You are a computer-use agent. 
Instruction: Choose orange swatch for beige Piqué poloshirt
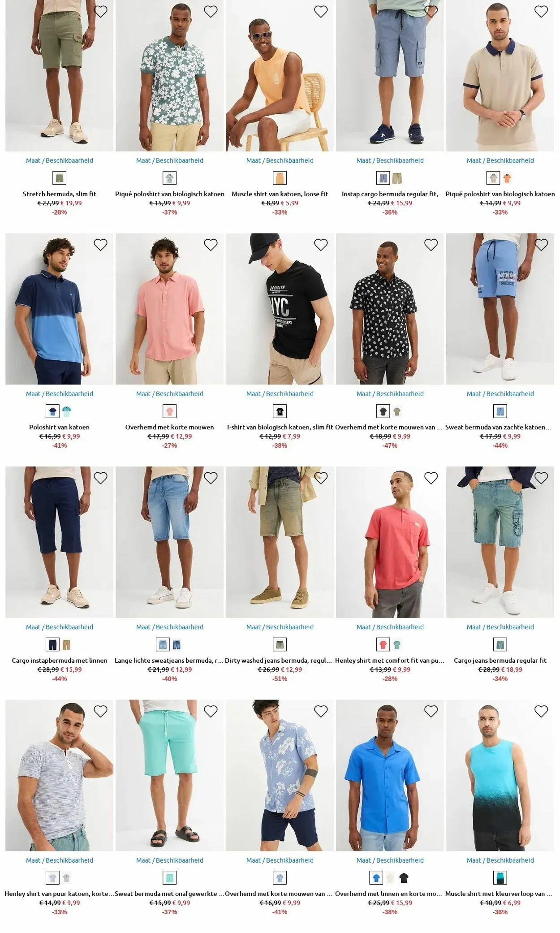507,178
